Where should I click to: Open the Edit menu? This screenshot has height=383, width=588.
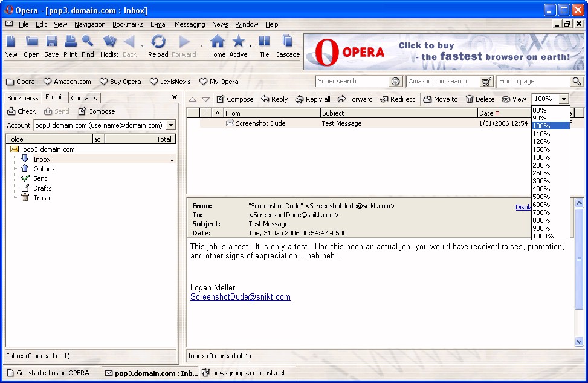pyautogui.click(x=41, y=24)
